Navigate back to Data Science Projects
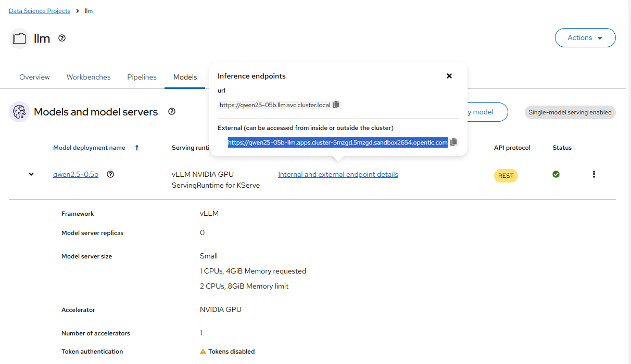Image resolution: width=631 pixels, height=364 pixels. 39,10
